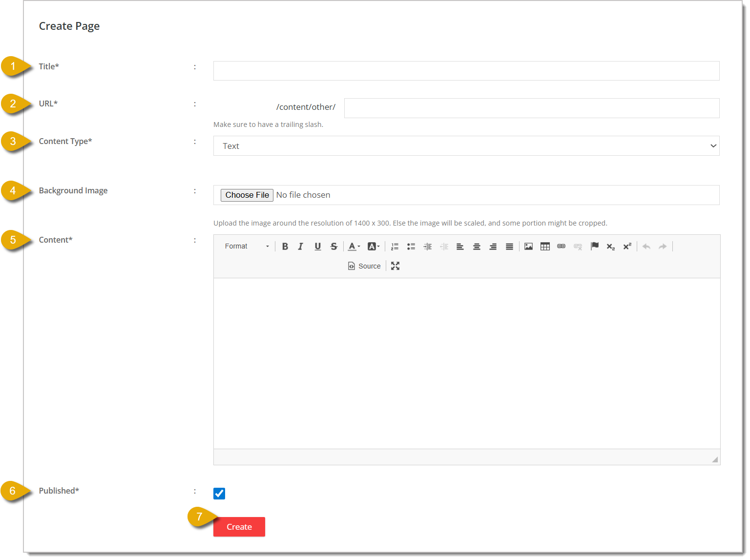Apply strikethrough formatting
Viewport: 750px width, 560px height.
(334, 247)
